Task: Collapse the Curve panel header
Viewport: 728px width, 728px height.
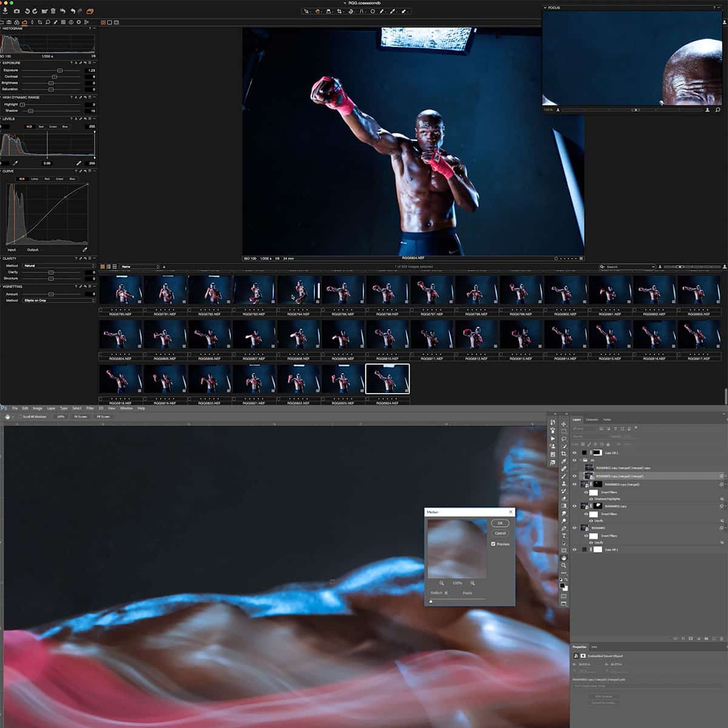Action: click(x=1, y=171)
